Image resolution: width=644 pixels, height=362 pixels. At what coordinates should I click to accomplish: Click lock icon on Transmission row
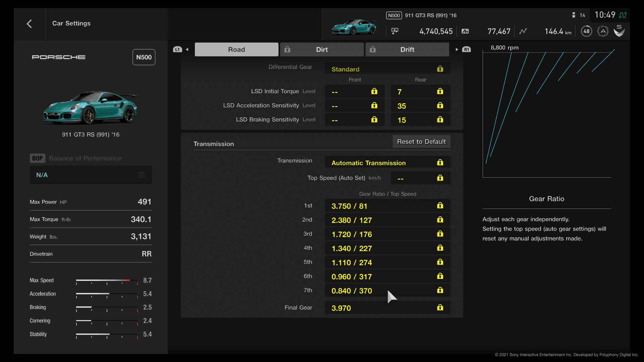click(440, 163)
